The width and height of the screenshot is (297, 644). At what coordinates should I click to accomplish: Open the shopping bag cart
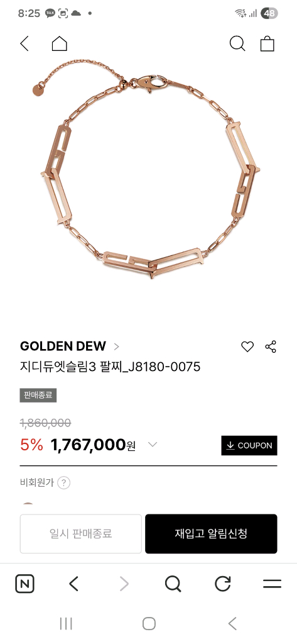(x=267, y=43)
